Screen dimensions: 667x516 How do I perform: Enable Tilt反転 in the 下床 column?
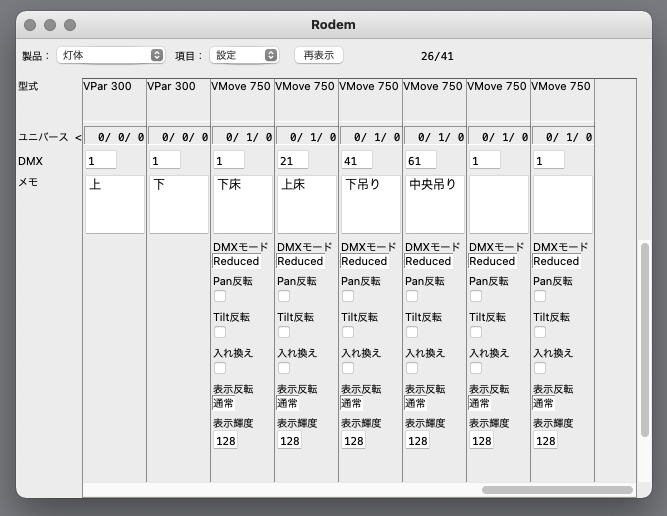220,332
